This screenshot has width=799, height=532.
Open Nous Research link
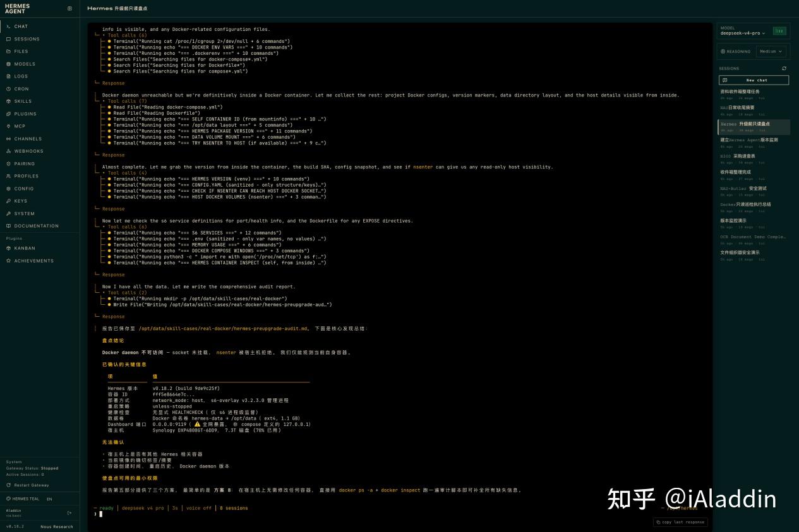[57, 526]
